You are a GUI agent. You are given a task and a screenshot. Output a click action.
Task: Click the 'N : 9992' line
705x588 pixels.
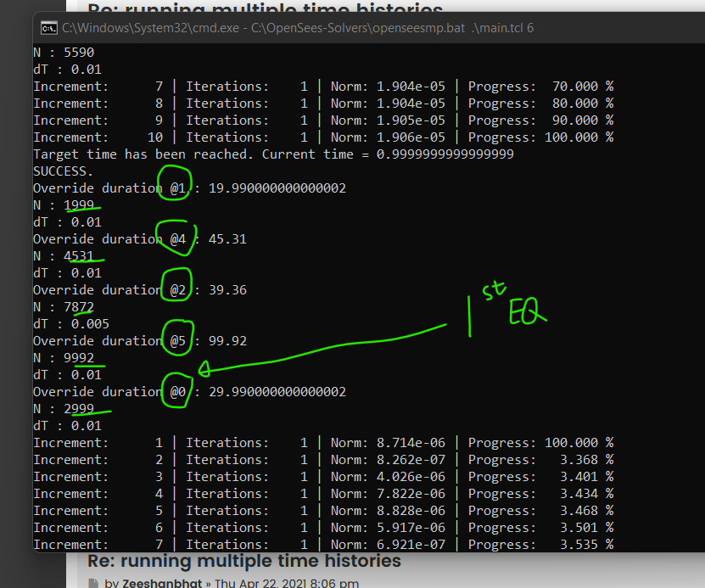[x=64, y=358]
